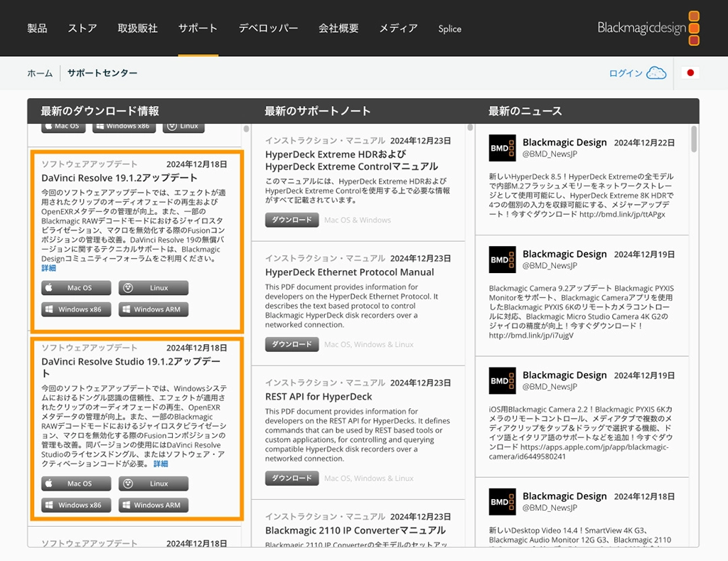Open the デベロッパー menu item
Screen dimensions: 728x561
tap(268, 28)
